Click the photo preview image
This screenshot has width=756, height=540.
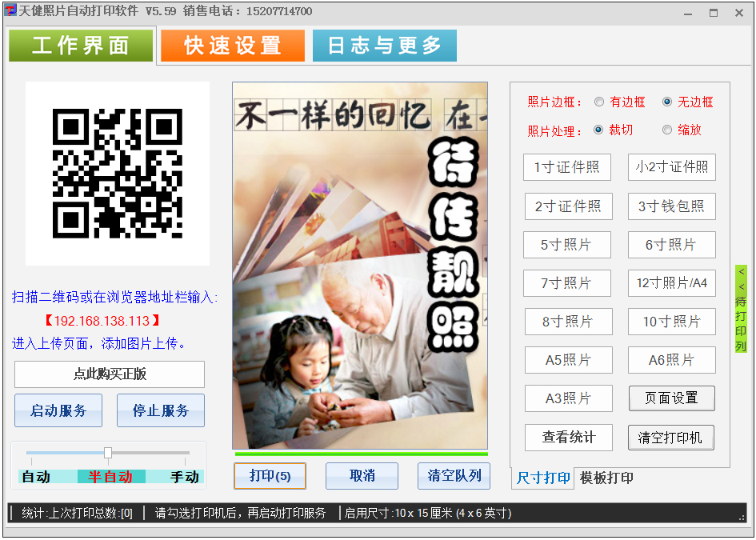click(x=360, y=266)
